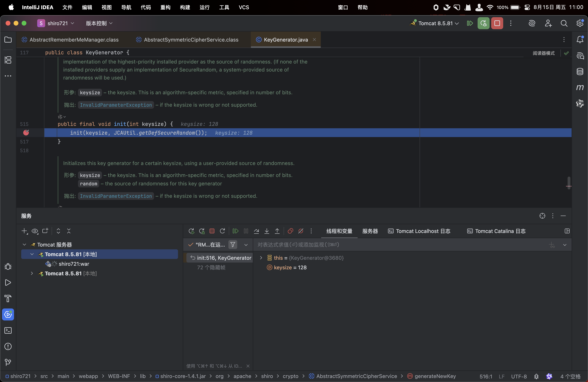Viewport: 588px width, 382px height.
Task: Open the Terminal tool window icon
Action: click(x=8, y=330)
